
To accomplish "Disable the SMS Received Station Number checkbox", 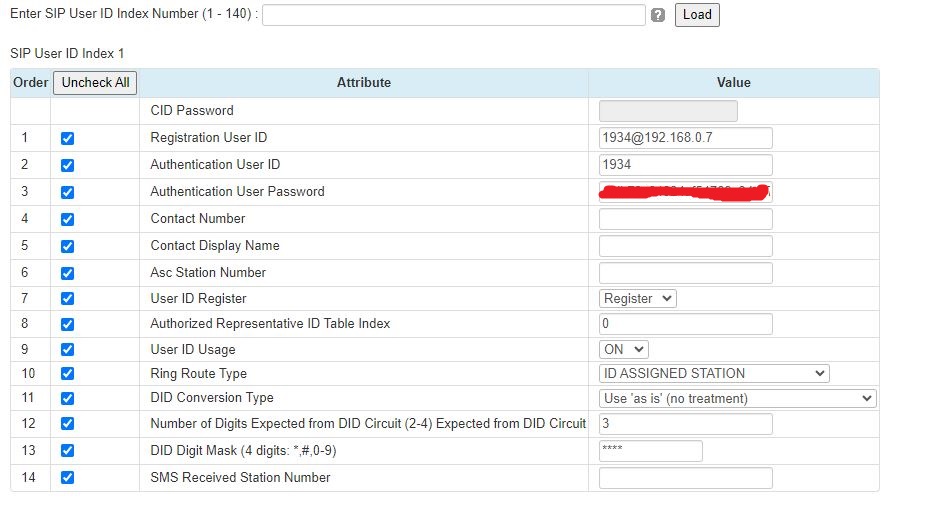I will 67,478.
